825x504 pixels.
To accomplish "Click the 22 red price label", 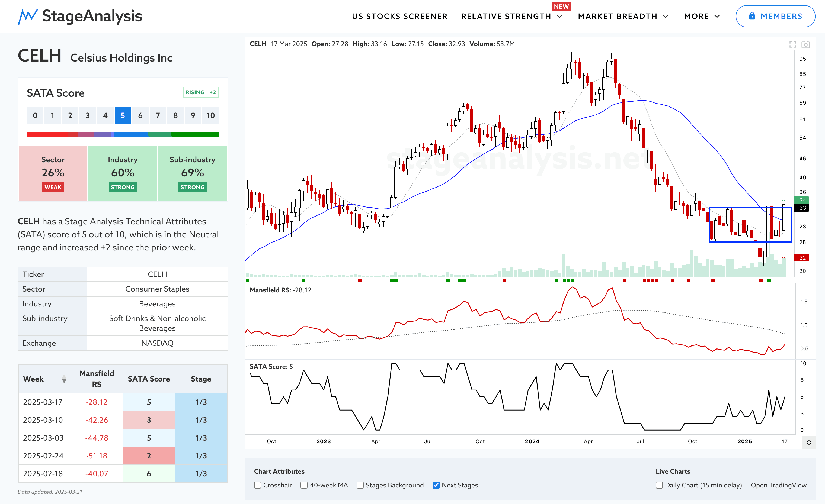I will pos(802,257).
